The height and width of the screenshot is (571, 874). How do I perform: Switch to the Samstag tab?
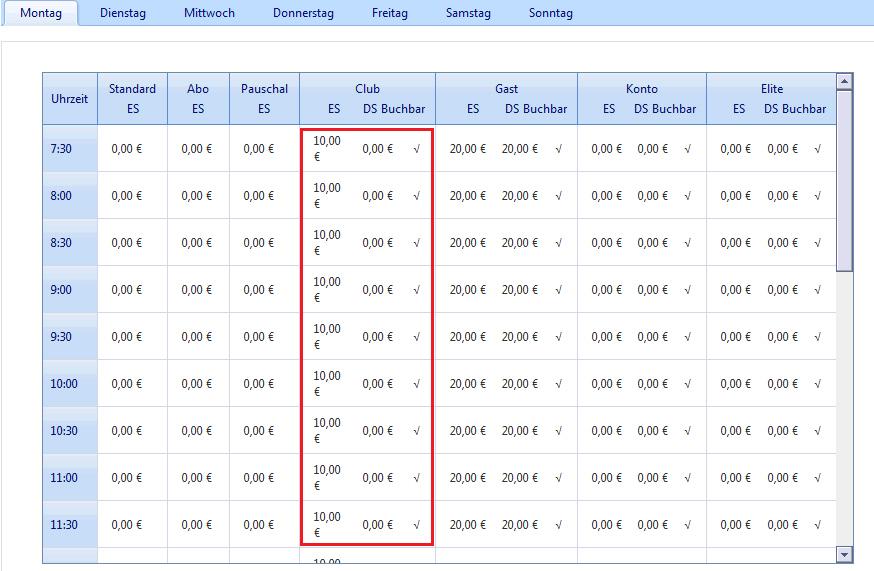[x=468, y=13]
